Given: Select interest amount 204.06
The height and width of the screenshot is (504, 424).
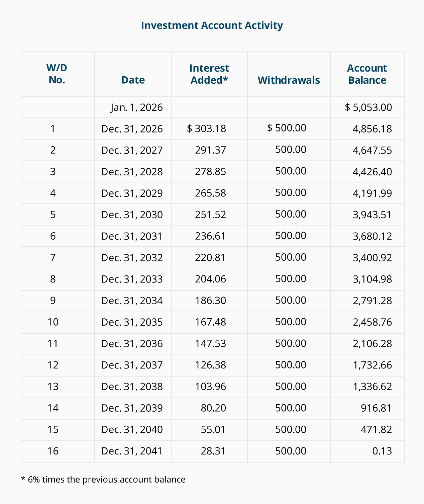Looking at the screenshot, I should tap(211, 279).
